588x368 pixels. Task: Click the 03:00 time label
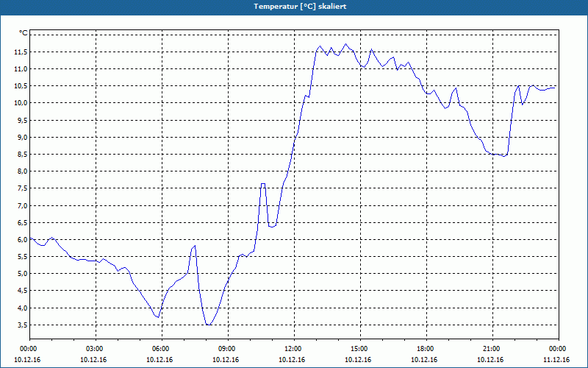96,349
